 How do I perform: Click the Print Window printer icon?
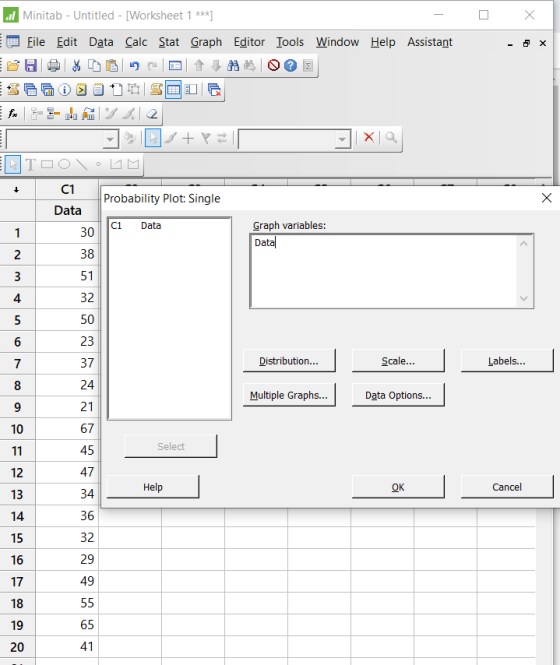click(x=53, y=66)
